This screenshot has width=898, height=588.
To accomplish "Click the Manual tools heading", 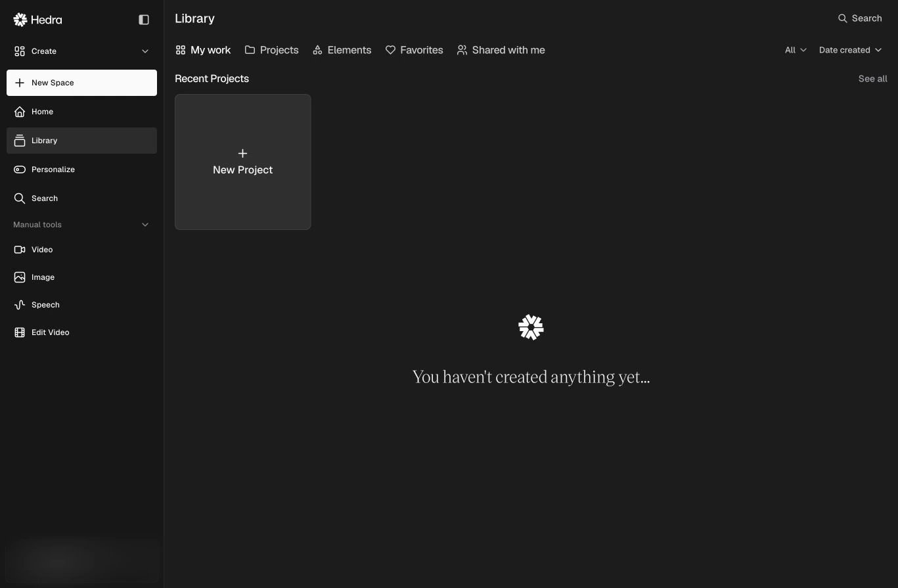I will (x=37, y=225).
